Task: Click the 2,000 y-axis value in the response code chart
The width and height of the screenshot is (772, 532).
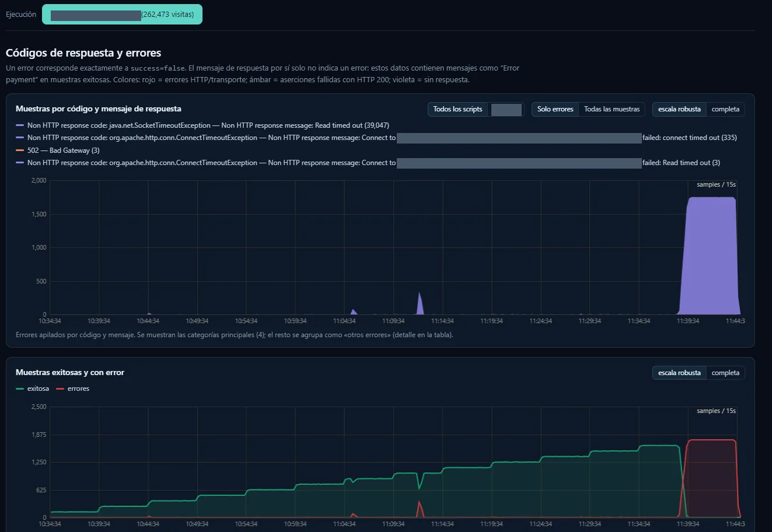Action: 39,181
